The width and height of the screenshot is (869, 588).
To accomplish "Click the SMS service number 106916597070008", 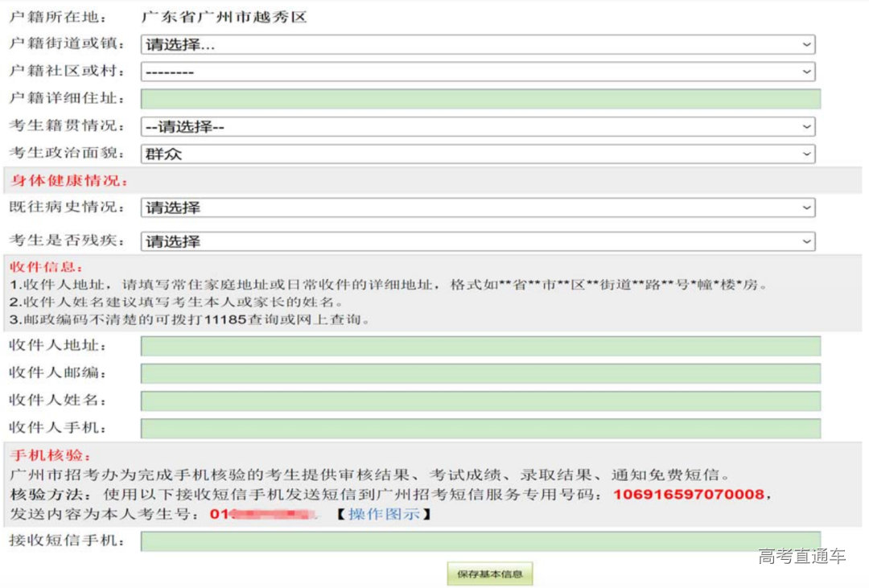I will (688, 494).
